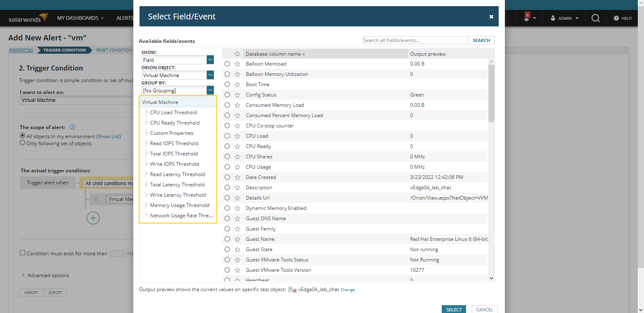Select All objects in my environment
Screen dimensions: 644x313
(23, 136)
